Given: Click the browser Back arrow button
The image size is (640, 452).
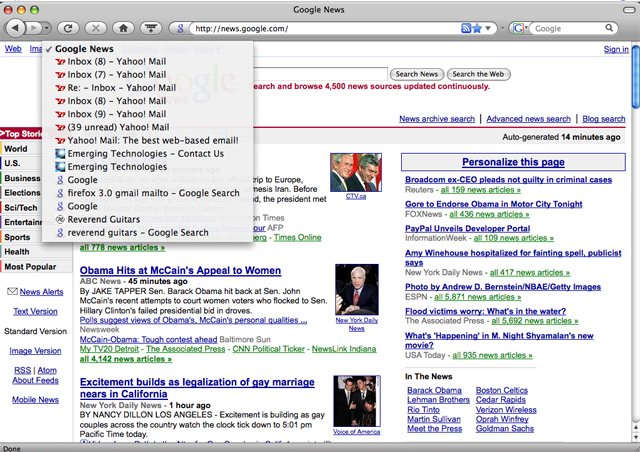Looking at the screenshot, I should pyautogui.click(x=15, y=28).
